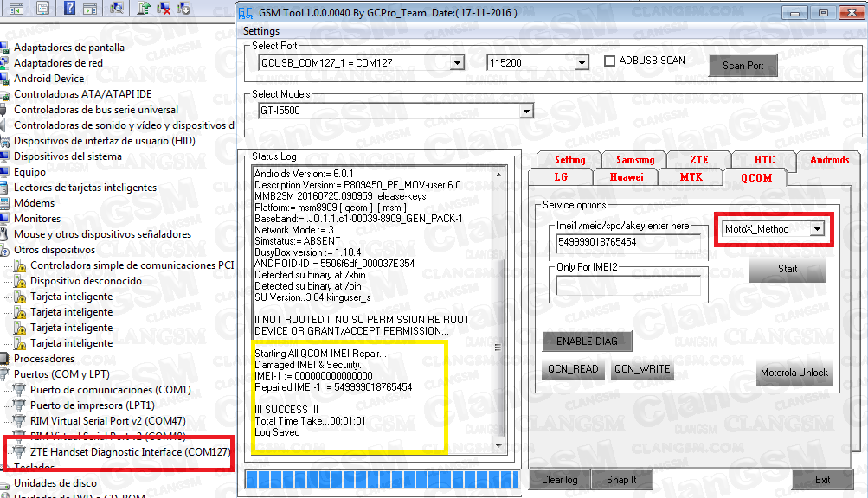Open the 115200 baud rate dropdown
Screen dimensions: 868x498
point(582,63)
